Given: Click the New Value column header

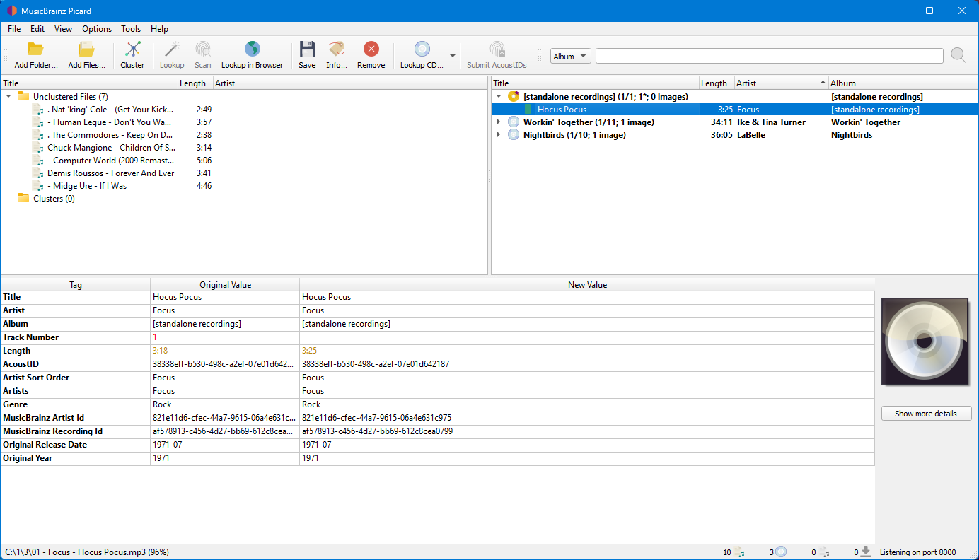Looking at the screenshot, I should (587, 284).
